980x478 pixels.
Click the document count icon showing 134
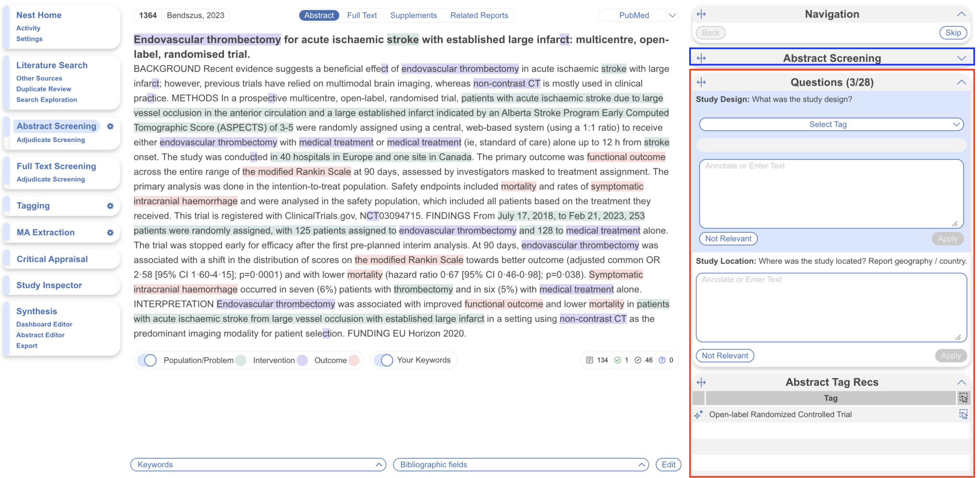coord(590,360)
